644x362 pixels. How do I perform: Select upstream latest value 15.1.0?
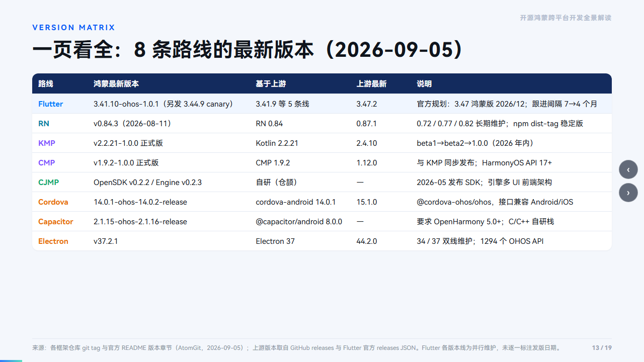[x=367, y=202]
